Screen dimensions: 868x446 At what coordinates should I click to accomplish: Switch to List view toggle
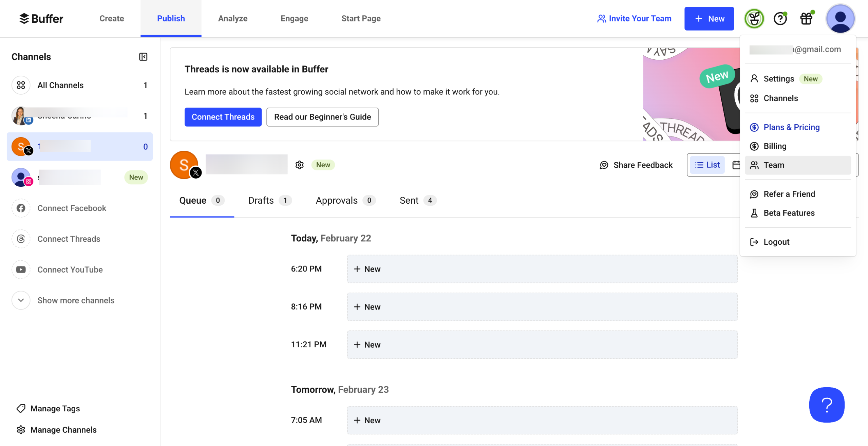[x=707, y=165]
